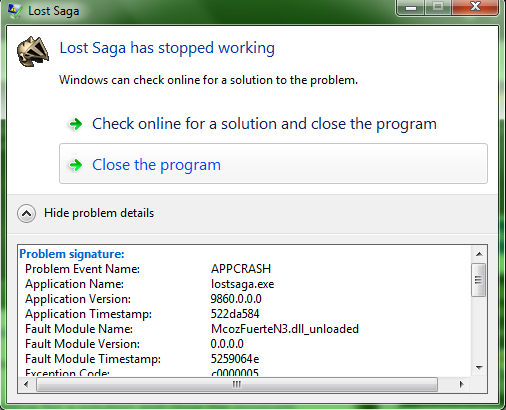Click the Problem signature heading
Image resolution: width=506 pixels, height=410 pixels.
pos(72,254)
